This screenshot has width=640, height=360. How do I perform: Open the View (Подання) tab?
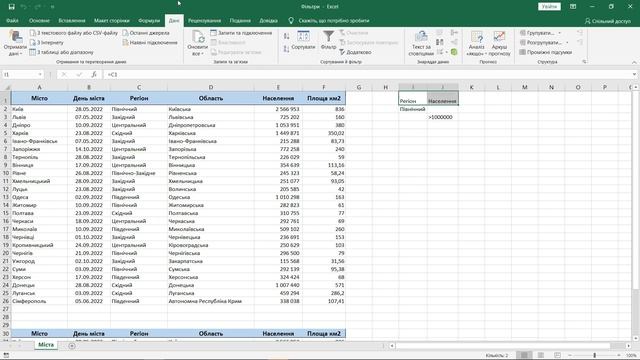[x=240, y=20]
